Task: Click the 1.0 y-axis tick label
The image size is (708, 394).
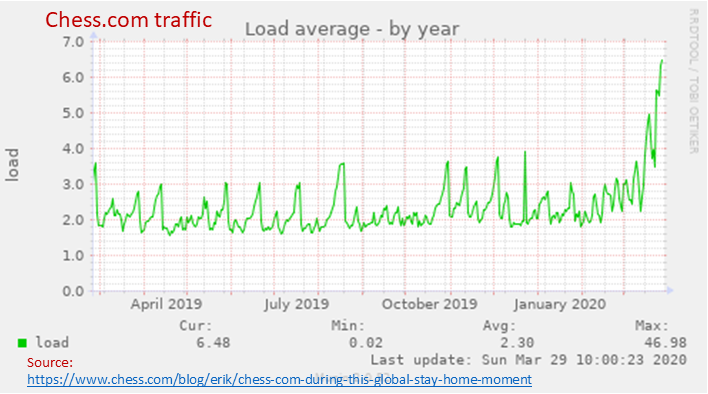Action: point(73,256)
